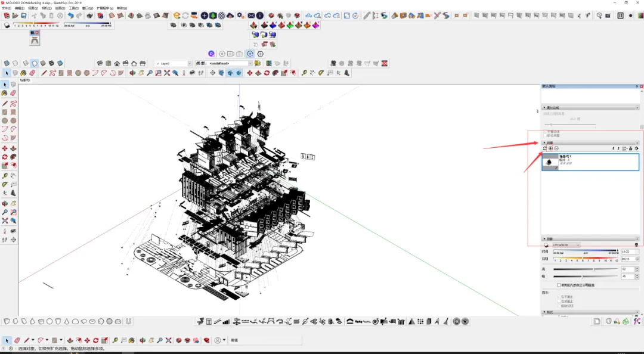Update the scene with refresh icon
This screenshot has width=644, height=354.
(x=545, y=148)
